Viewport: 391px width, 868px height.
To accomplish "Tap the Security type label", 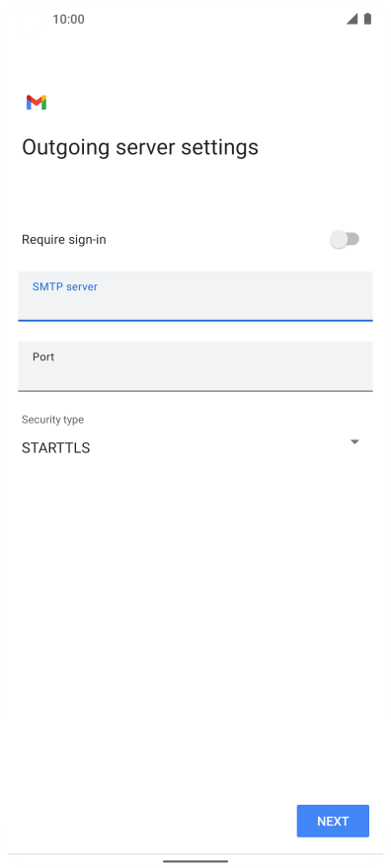I will 52,420.
